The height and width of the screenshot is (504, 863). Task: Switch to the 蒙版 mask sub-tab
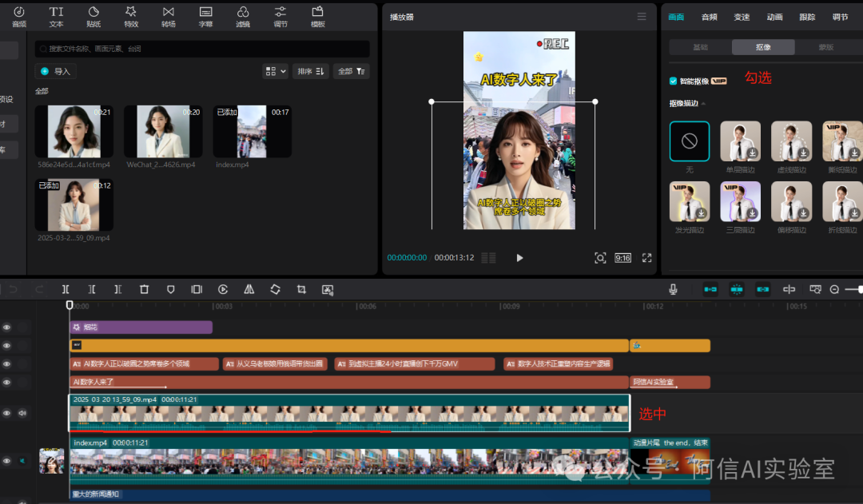click(x=825, y=47)
